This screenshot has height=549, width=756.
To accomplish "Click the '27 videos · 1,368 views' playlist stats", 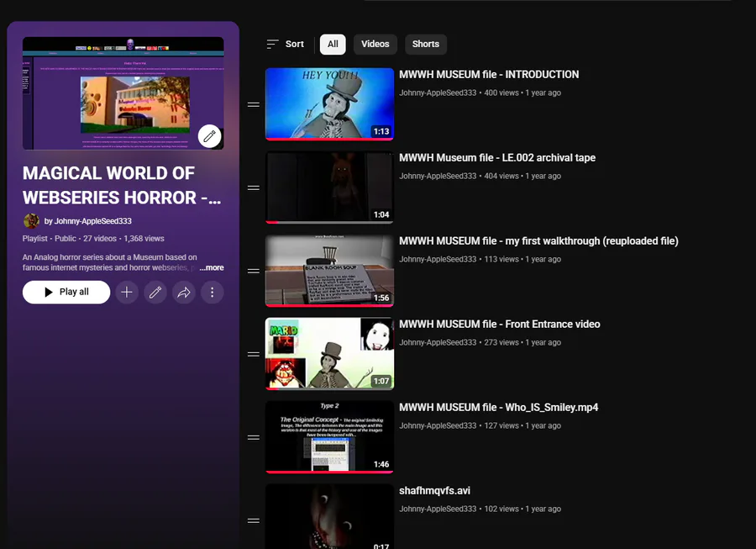I will point(124,238).
